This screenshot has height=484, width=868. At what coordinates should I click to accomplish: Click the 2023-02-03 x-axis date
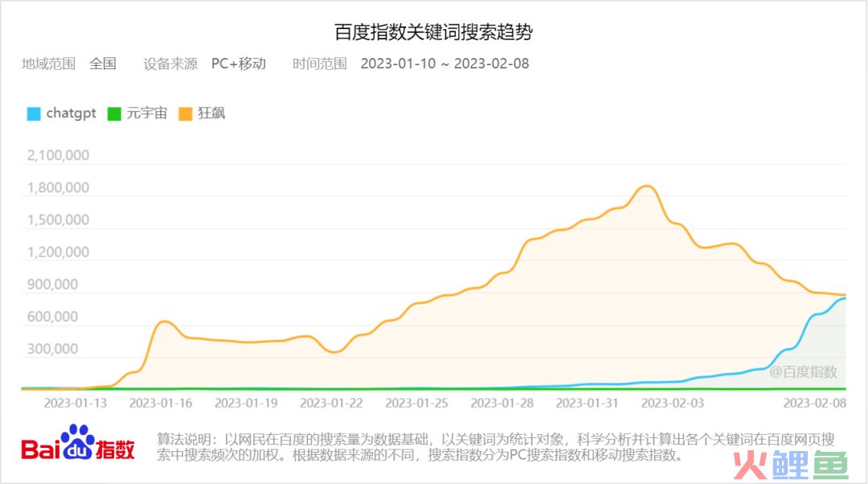673,403
